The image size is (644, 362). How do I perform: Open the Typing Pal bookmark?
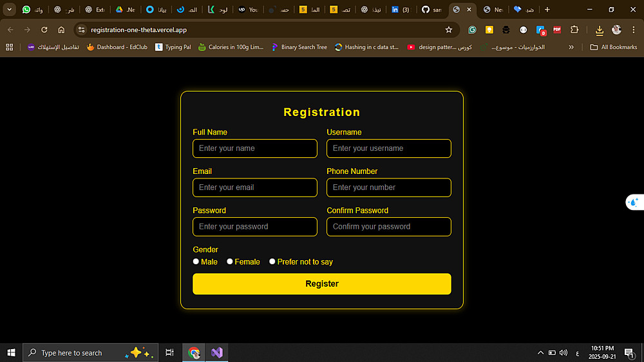click(x=173, y=47)
